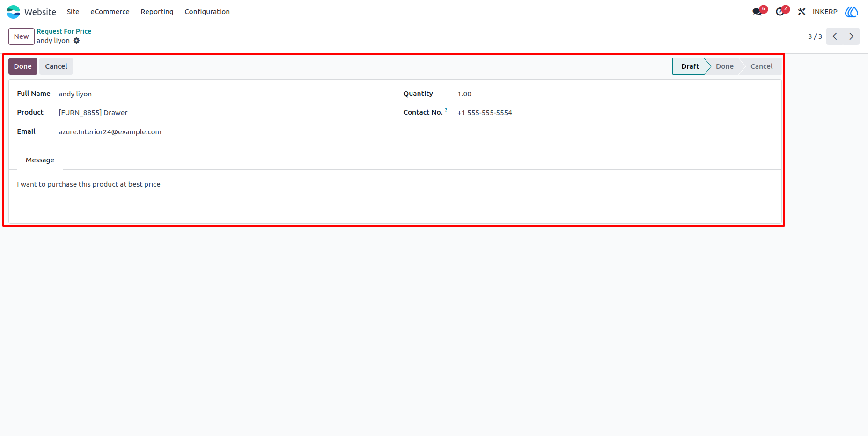Screen dimensions: 868x436
Task: Open the Configuration menu
Action: [x=207, y=12]
